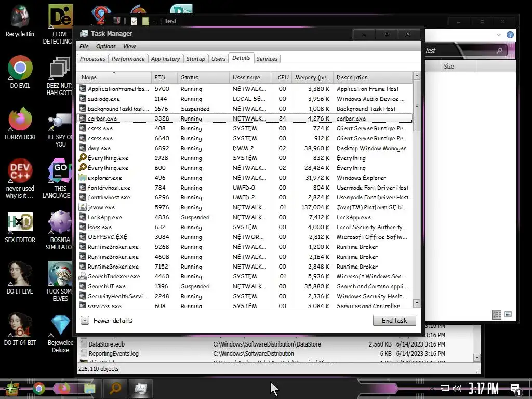Click scroll-down arrow of Everything results list
Screen dimensions: 532x399
477,357
